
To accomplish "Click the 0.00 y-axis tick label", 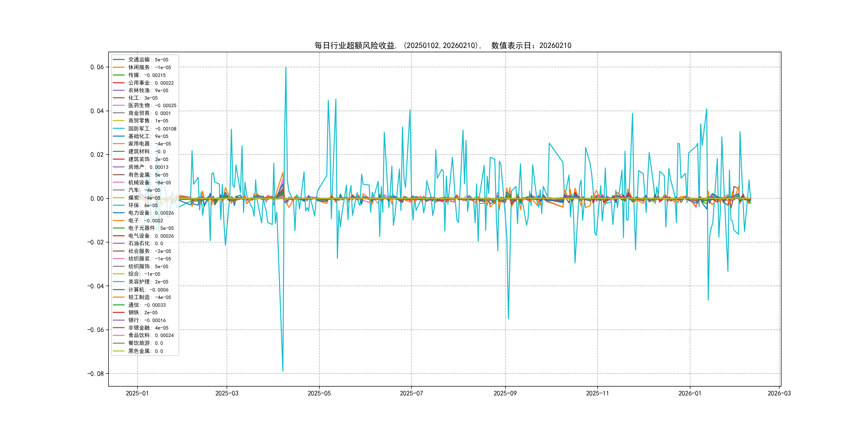I will pyautogui.click(x=97, y=199).
